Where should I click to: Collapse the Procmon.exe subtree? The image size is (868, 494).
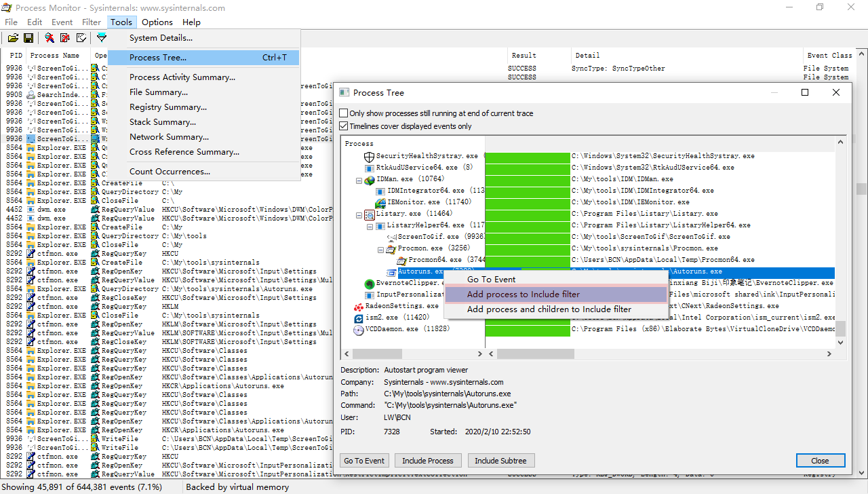380,248
